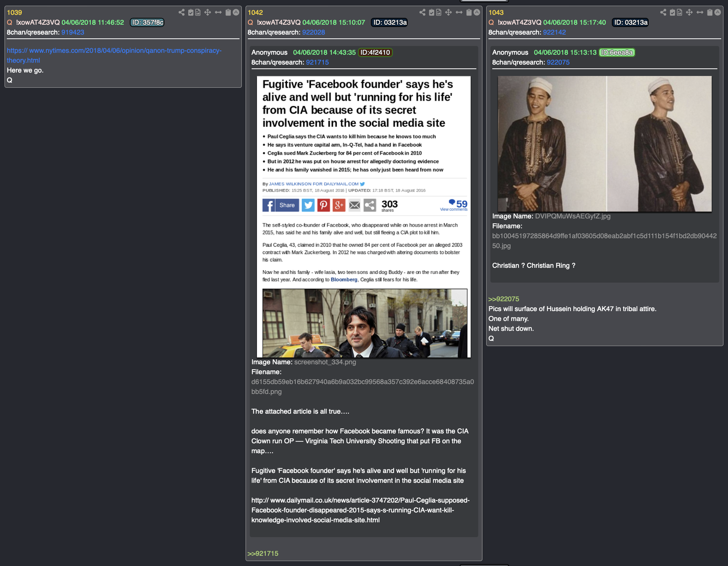Viewport: 728px width, 566px height.
Task: Click timestamp 04/06/2018 11:46:52
Action: point(93,22)
